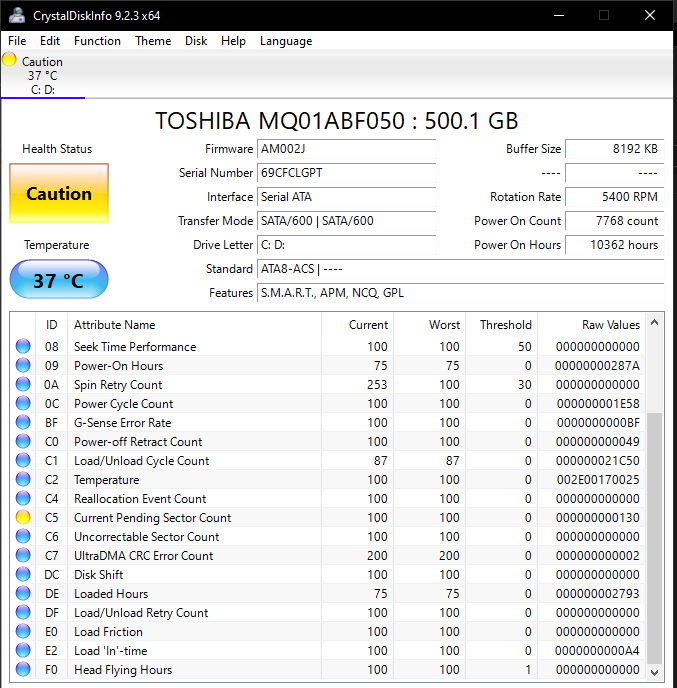Open the Disk menu
This screenshot has height=688, width=677.
(x=196, y=41)
